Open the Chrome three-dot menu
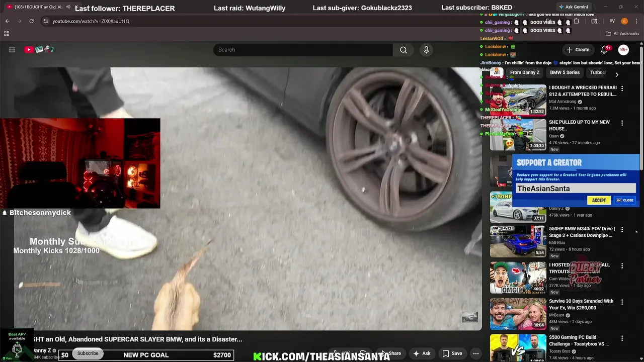 coord(637,21)
